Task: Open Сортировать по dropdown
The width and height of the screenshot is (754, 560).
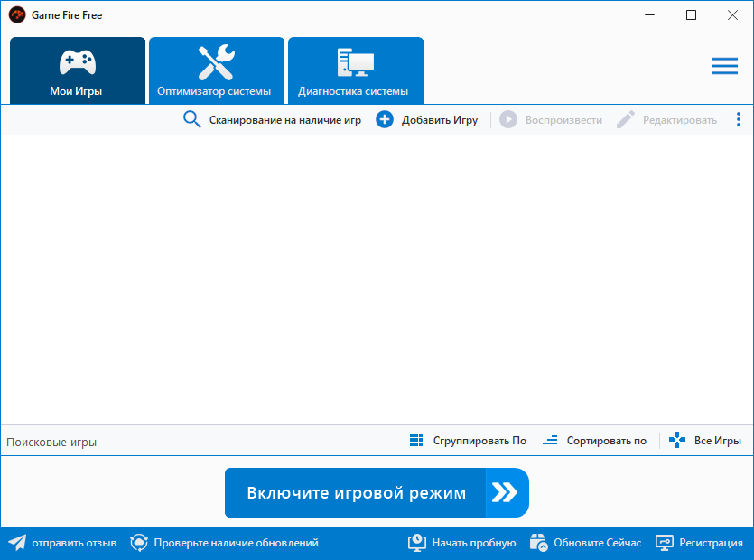Action: point(607,441)
